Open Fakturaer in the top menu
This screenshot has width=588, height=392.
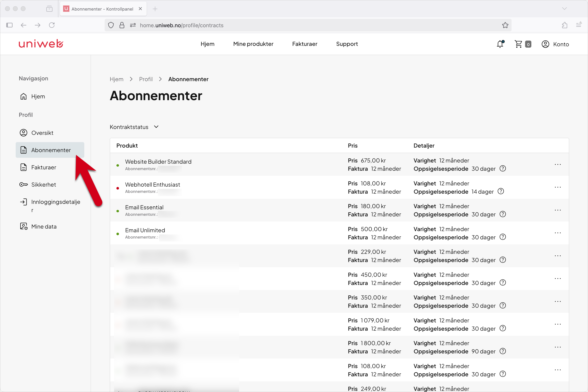[x=305, y=44]
